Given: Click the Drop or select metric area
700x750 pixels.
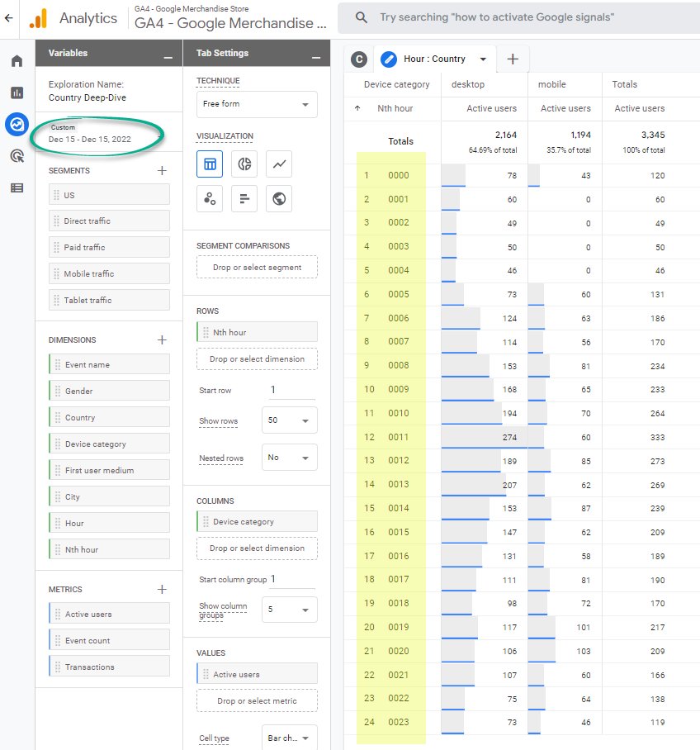Looking at the screenshot, I should tap(257, 700).
